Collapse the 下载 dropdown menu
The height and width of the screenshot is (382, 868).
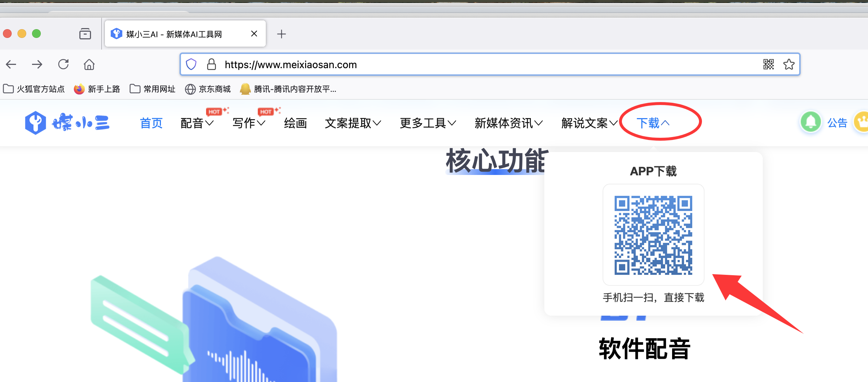(x=653, y=123)
